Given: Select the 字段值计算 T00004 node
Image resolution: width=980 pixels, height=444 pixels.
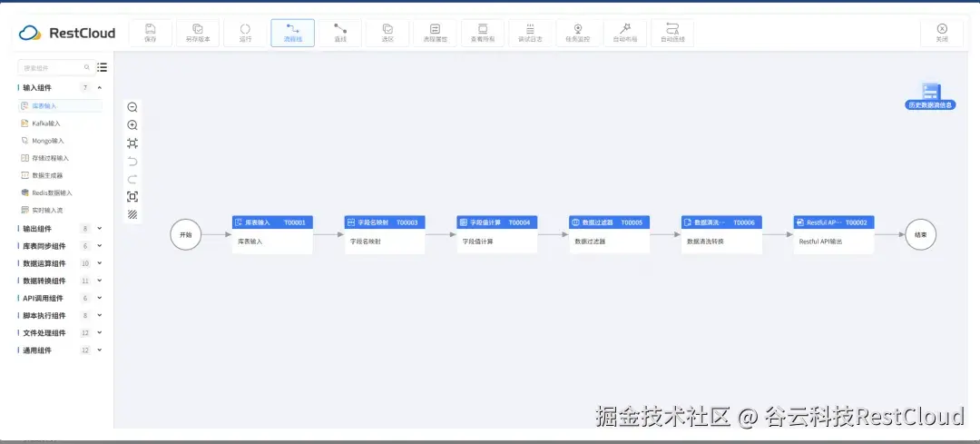Looking at the screenshot, I should [x=497, y=234].
